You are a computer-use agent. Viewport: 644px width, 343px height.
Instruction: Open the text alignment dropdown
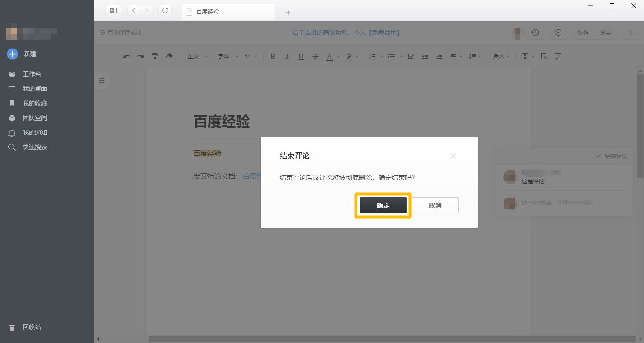pos(455,57)
